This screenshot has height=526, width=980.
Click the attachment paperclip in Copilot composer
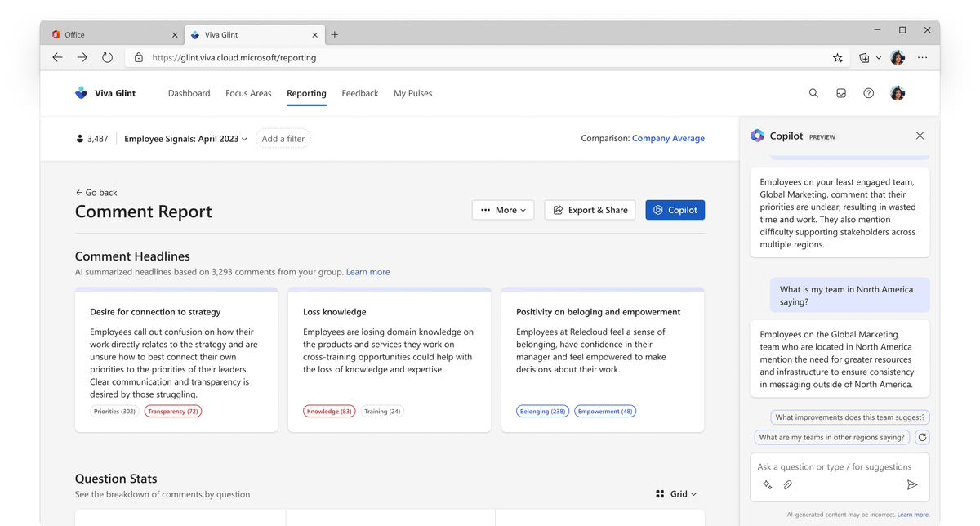pos(787,484)
